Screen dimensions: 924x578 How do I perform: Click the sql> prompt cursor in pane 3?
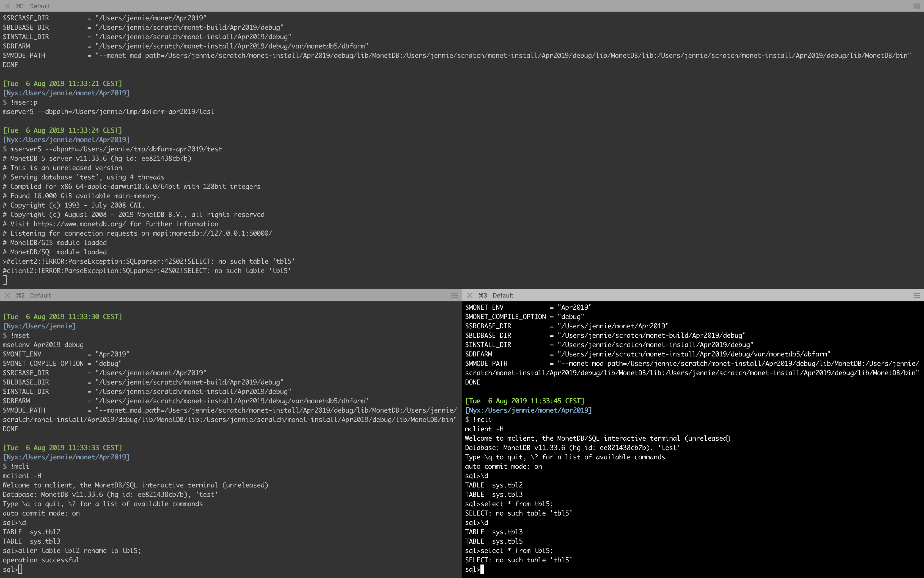[x=482, y=569]
